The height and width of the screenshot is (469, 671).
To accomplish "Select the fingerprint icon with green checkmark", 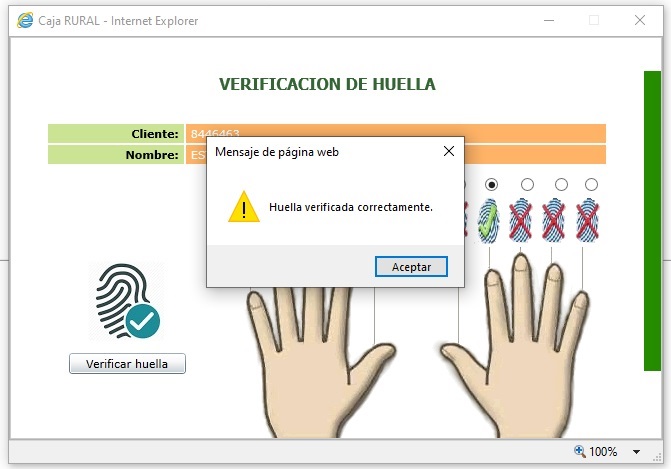I will point(489,219).
